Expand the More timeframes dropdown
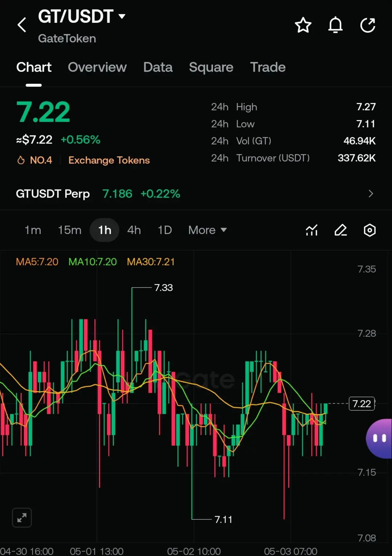Screen dimensions: 392x556 click(208, 230)
